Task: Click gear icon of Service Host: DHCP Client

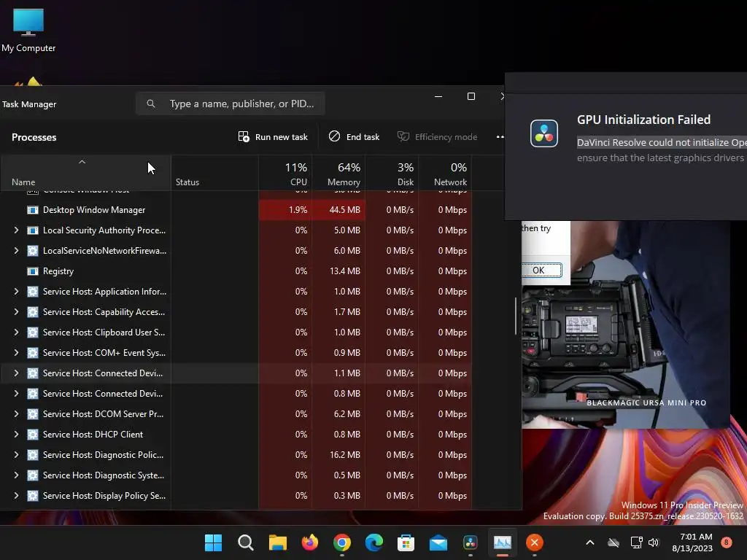Action: (x=32, y=435)
